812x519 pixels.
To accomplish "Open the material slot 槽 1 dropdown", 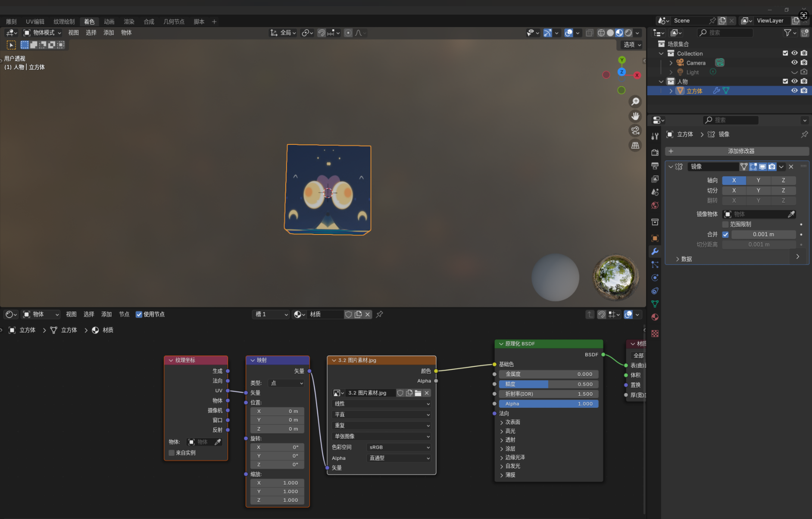I will coord(271,314).
